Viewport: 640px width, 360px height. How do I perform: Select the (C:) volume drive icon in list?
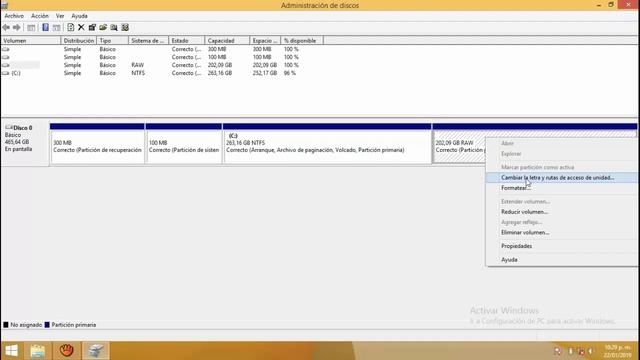5,73
